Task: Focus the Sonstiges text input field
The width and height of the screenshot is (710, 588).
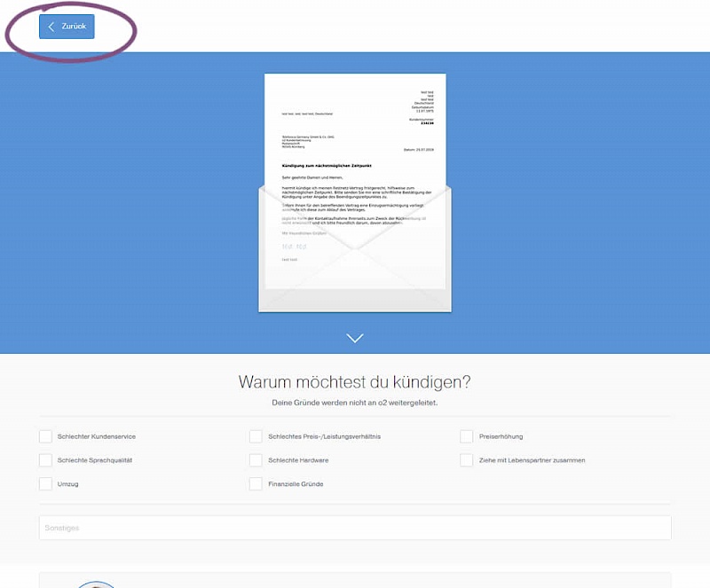Action: pos(355,528)
